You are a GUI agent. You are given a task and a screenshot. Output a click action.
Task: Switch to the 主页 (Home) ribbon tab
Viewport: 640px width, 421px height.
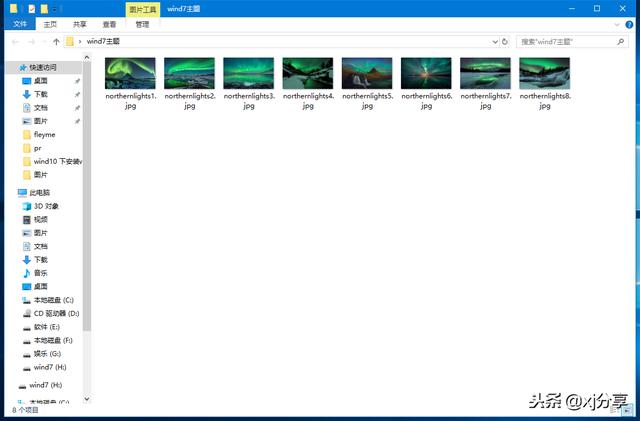50,25
